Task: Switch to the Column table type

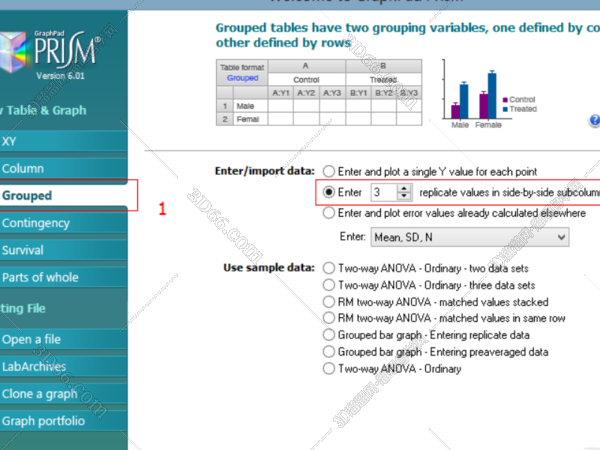Action: pyautogui.click(x=23, y=168)
